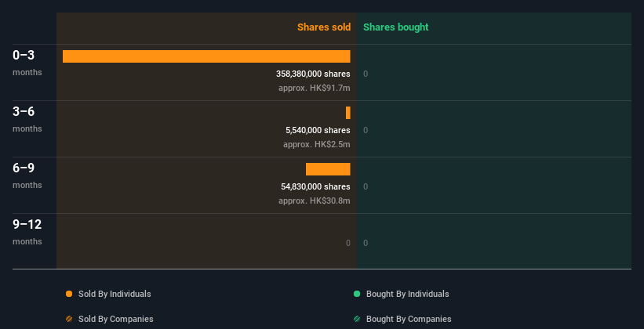Click the green 'Bought By Individuals' legend dot
Image resolution: width=644 pixels, height=329 pixels.
point(357,294)
